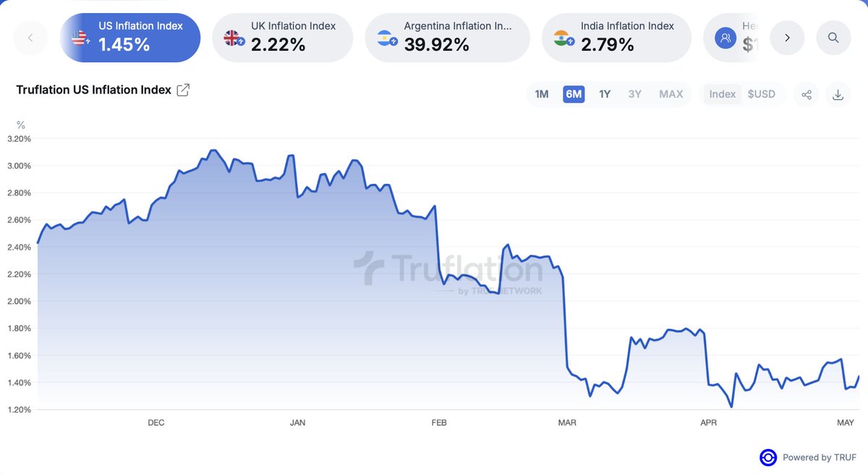
Task: Open the US Inflation Index card
Action: [130, 38]
